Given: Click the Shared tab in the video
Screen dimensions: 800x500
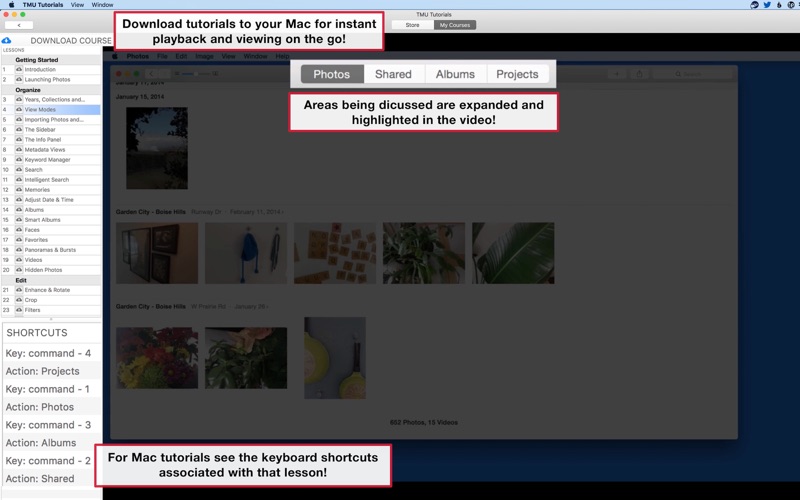Looking at the screenshot, I should (x=393, y=74).
